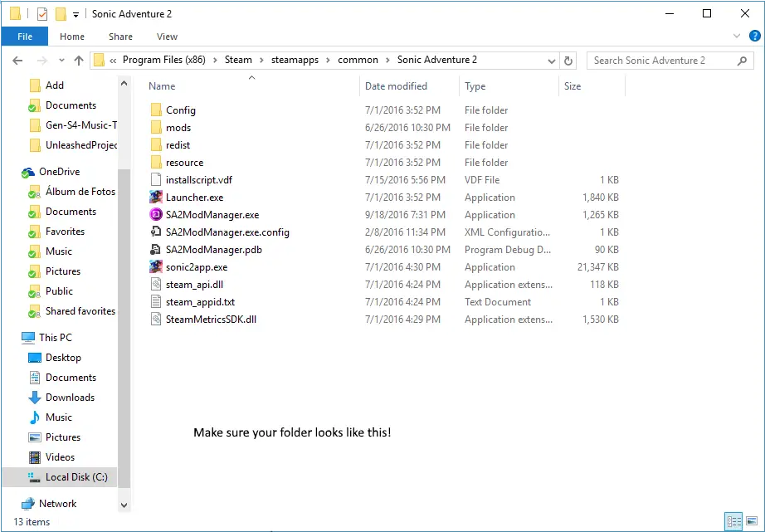Open the Public folder under OneDrive
The image size is (765, 532).
(59, 290)
